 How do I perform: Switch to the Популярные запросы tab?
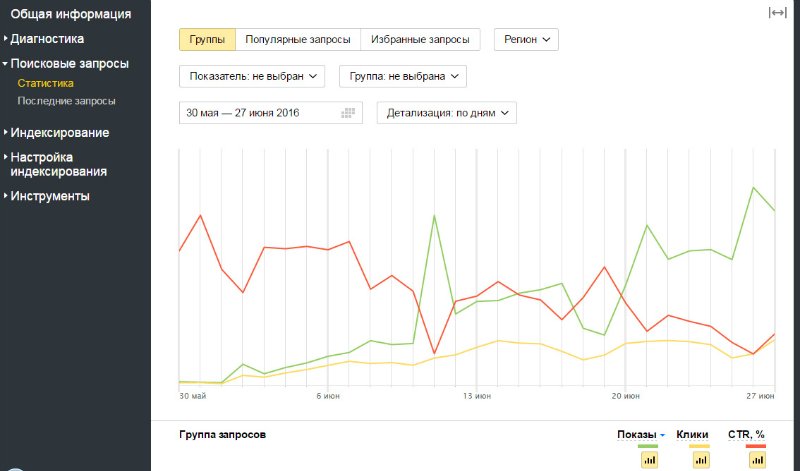[298, 40]
